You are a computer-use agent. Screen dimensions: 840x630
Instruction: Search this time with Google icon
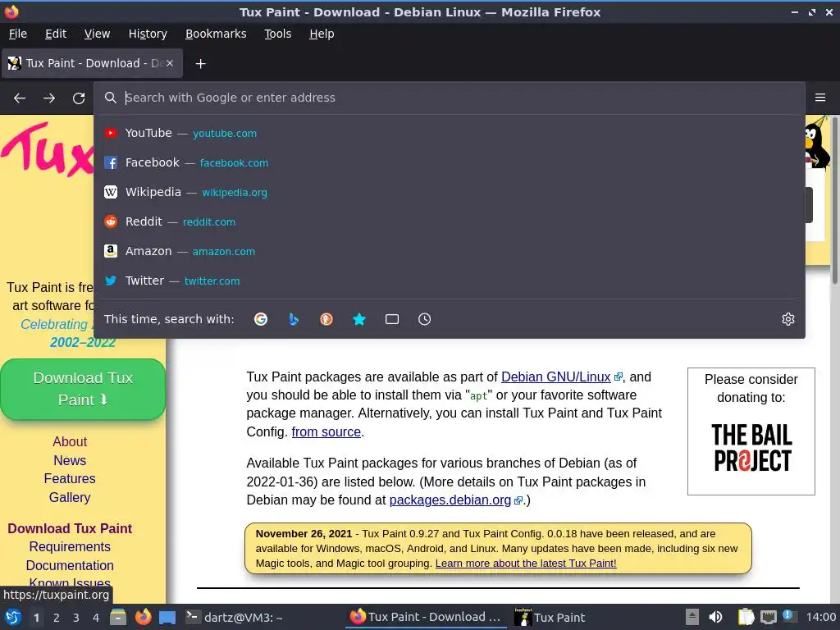click(x=261, y=319)
